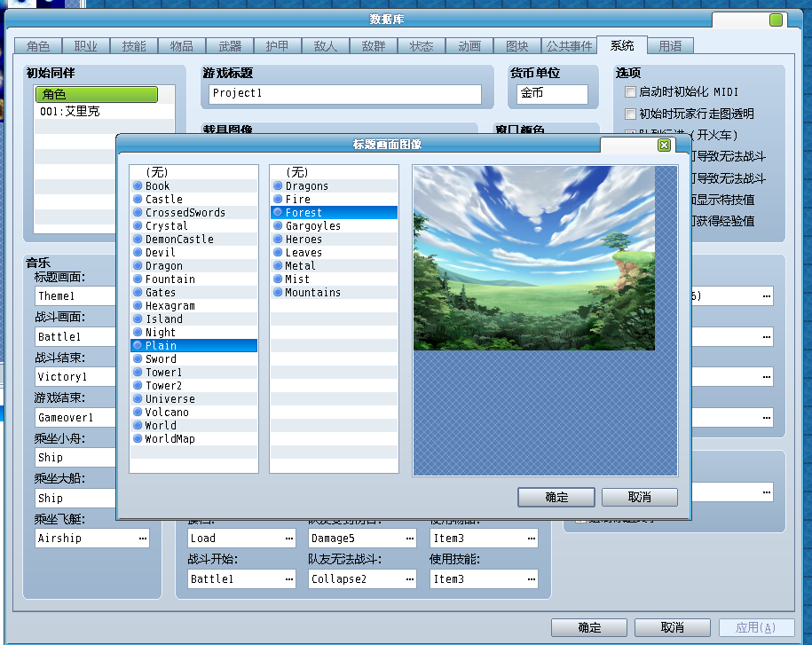Image resolution: width=812 pixels, height=645 pixels.
Task: Select DemonCastle in the image list
Action: point(193,240)
